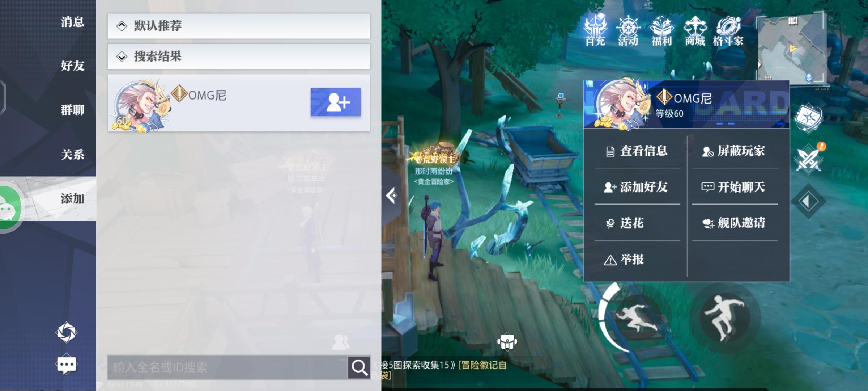
Task: Open the 福利 welfare icon
Action: [x=661, y=30]
